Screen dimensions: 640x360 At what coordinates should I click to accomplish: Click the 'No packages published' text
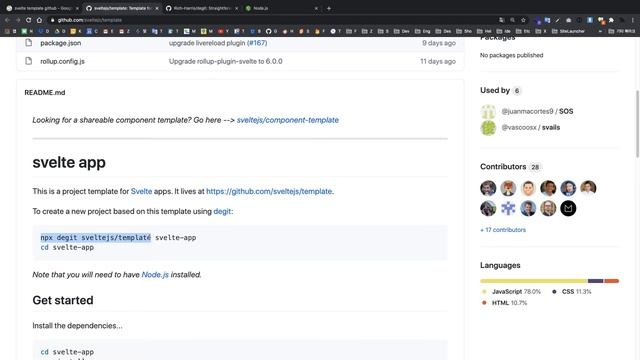click(x=511, y=55)
